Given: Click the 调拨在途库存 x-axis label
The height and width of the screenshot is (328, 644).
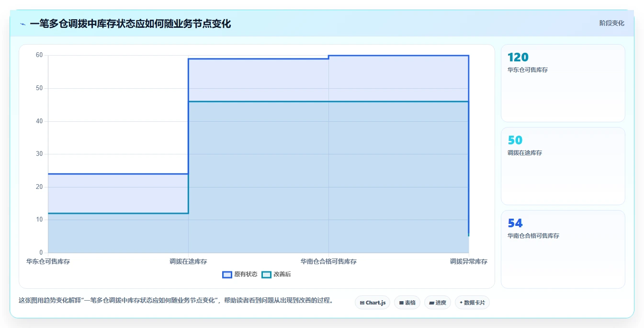Looking at the screenshot, I should coord(188,261).
